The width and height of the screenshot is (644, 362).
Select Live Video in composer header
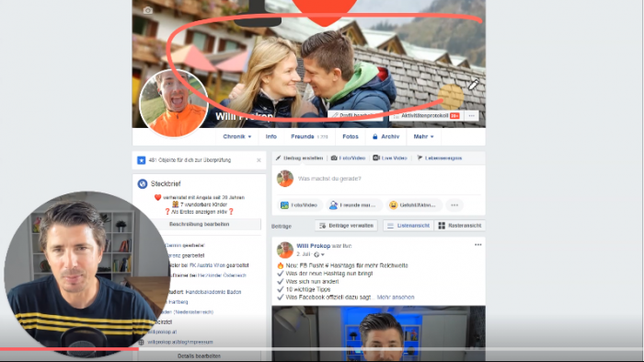click(390, 158)
